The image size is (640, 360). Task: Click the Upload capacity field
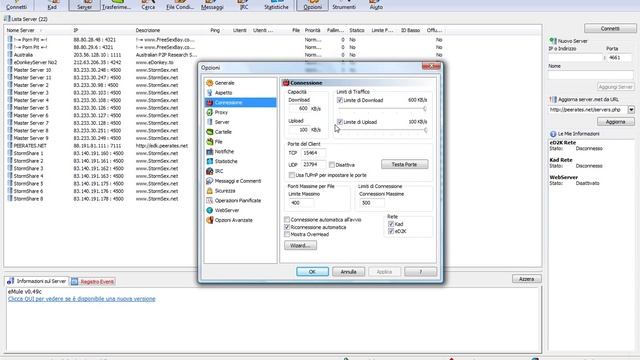point(299,130)
